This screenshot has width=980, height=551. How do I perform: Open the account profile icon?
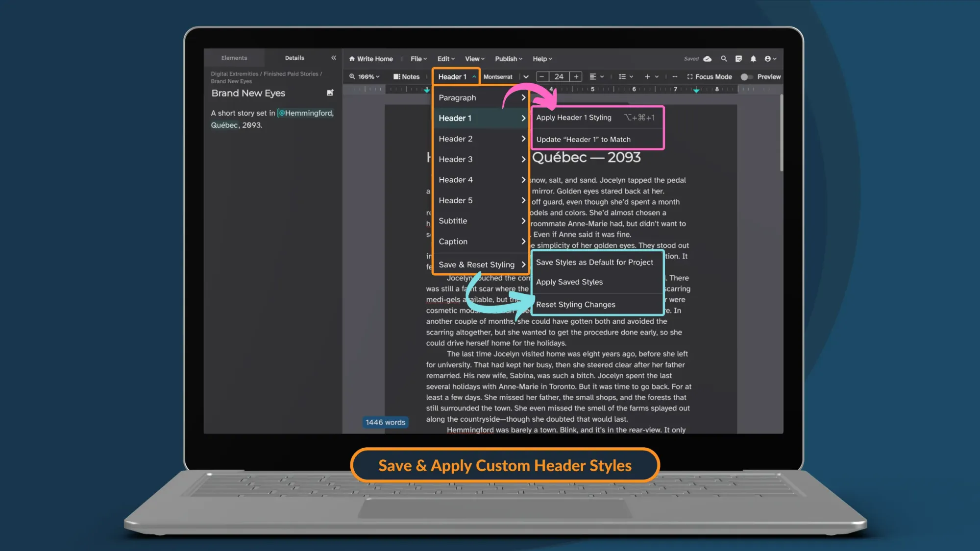tap(768, 58)
